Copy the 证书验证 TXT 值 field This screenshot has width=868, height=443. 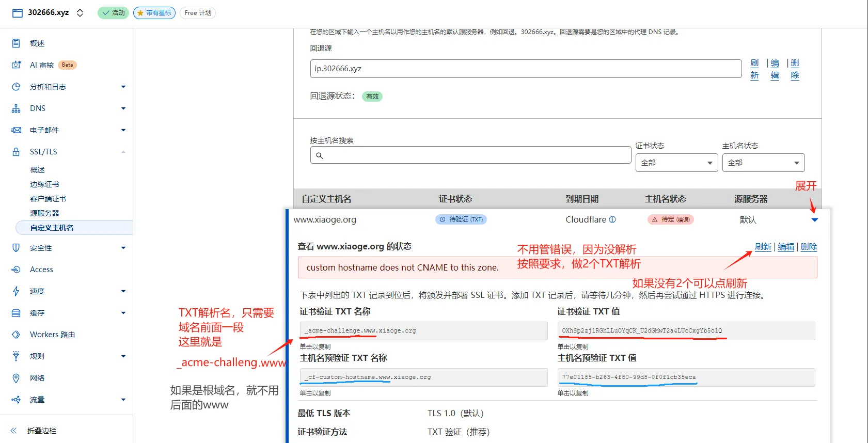coord(686,331)
